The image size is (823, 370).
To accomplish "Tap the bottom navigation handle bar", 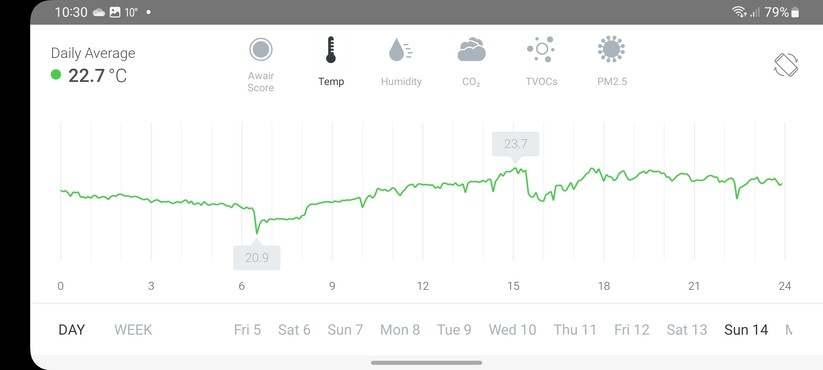I will click(x=426, y=363).
